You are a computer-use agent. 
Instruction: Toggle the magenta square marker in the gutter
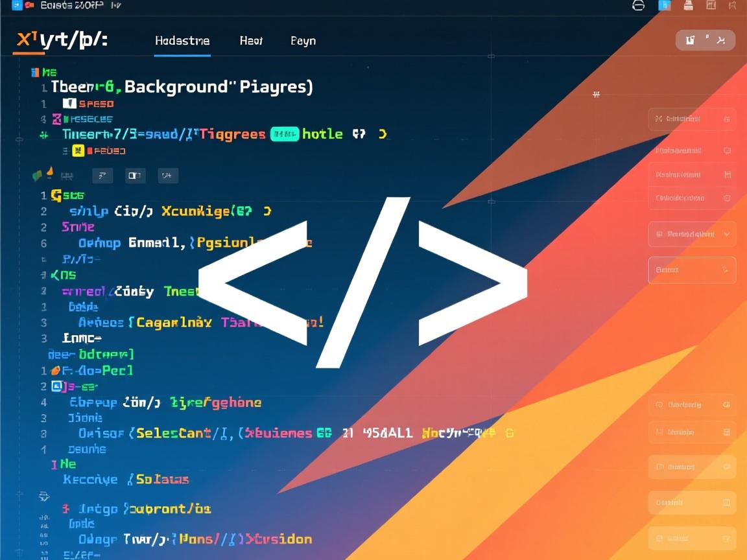coord(56,119)
